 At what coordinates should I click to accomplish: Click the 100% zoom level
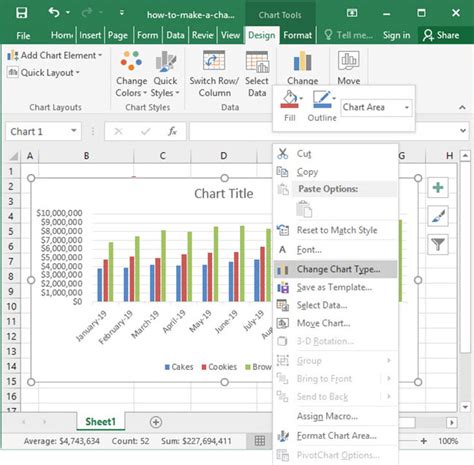pyautogui.click(x=448, y=441)
